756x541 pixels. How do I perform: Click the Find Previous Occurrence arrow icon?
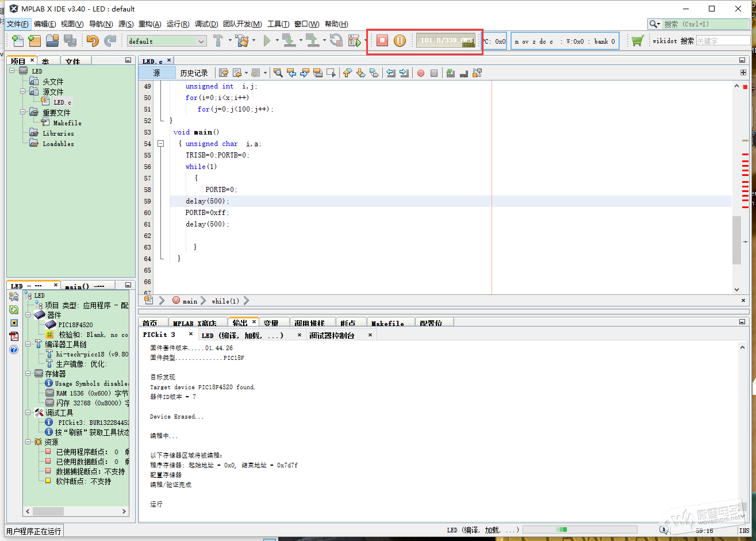(x=291, y=73)
